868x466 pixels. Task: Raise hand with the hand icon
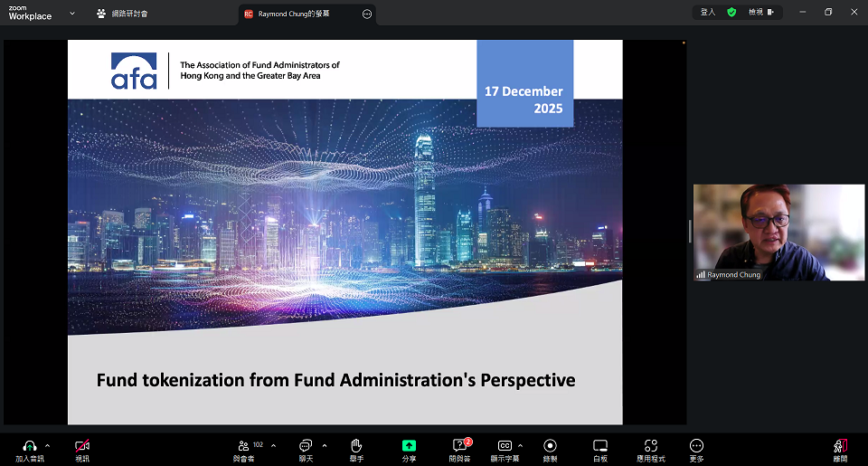point(356,446)
